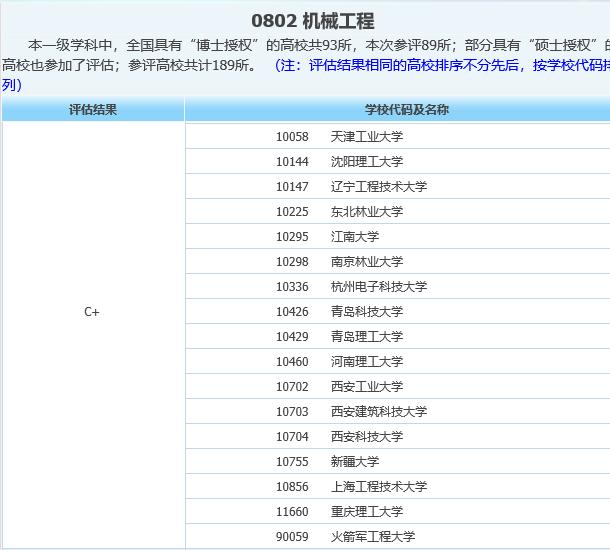Screen dimensions: 610x550
Task: Select row 10704 西安科技大学
Action: 398,436
